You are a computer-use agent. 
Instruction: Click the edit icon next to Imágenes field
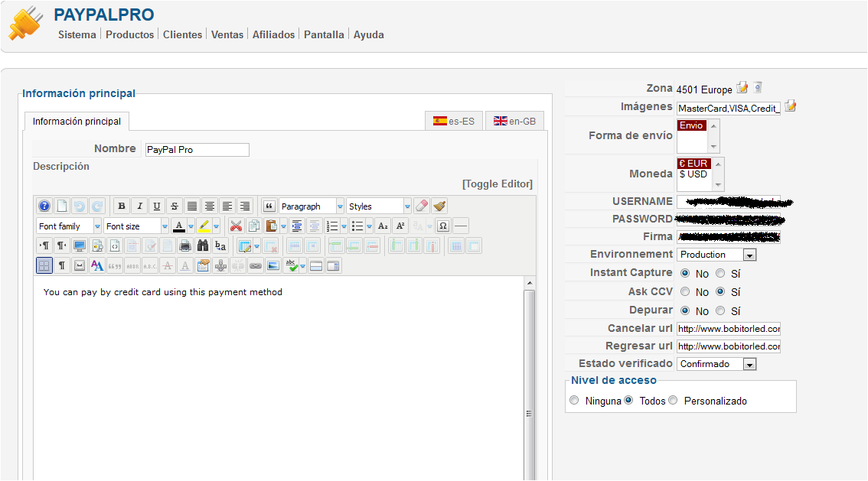(x=791, y=106)
